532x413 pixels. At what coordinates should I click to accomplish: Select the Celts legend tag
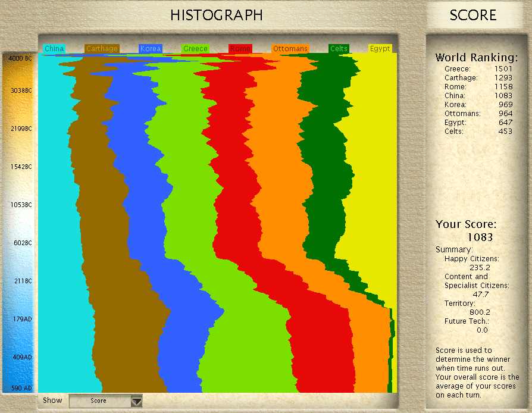(x=338, y=49)
